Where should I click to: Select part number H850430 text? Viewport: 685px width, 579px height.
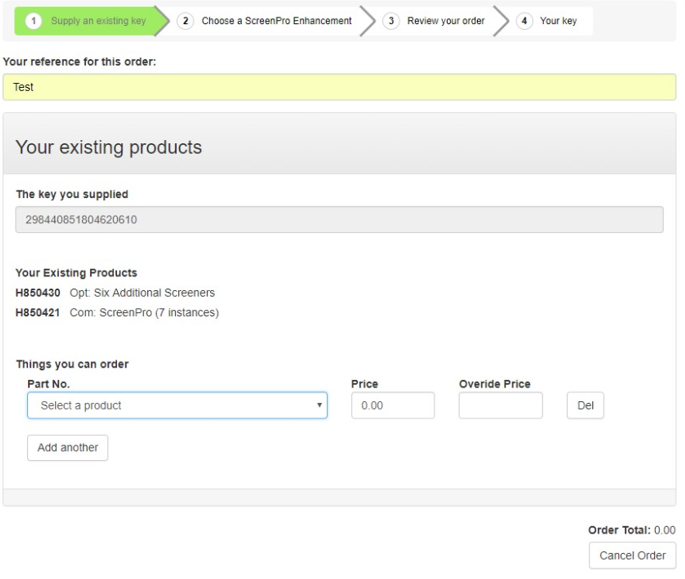[x=38, y=293]
